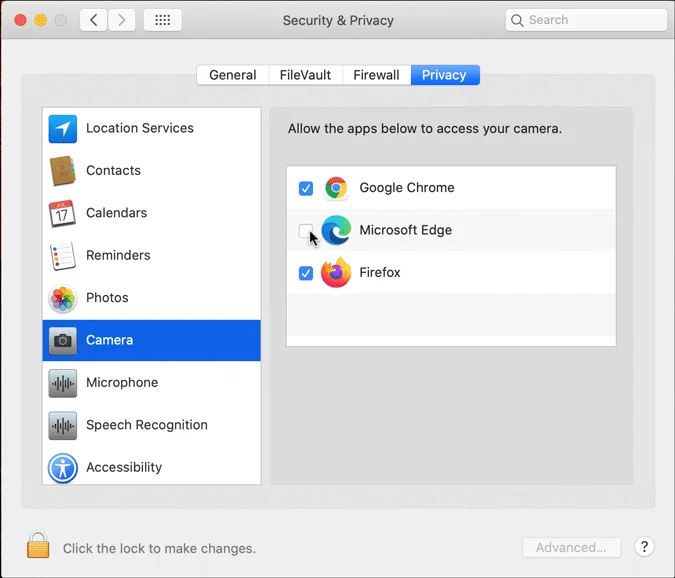
Task: Click the Google Chrome app name
Action: click(407, 188)
